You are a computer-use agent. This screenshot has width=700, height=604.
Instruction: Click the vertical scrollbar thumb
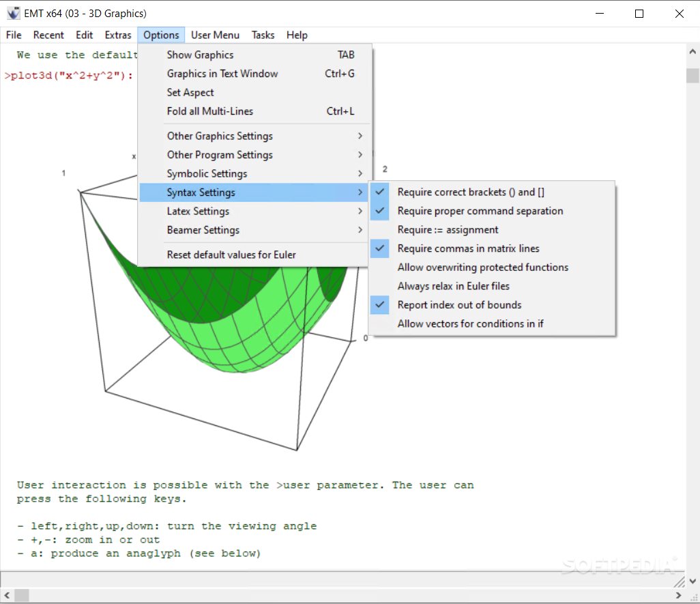pyautogui.click(x=692, y=76)
